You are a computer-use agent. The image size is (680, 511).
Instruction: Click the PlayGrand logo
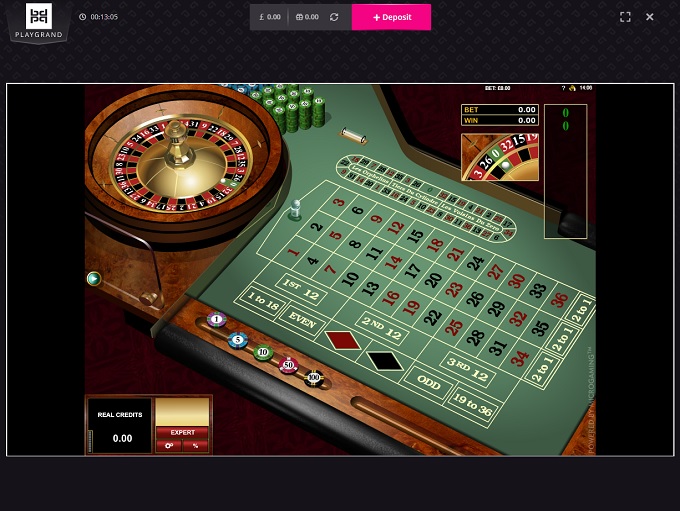pos(39,21)
